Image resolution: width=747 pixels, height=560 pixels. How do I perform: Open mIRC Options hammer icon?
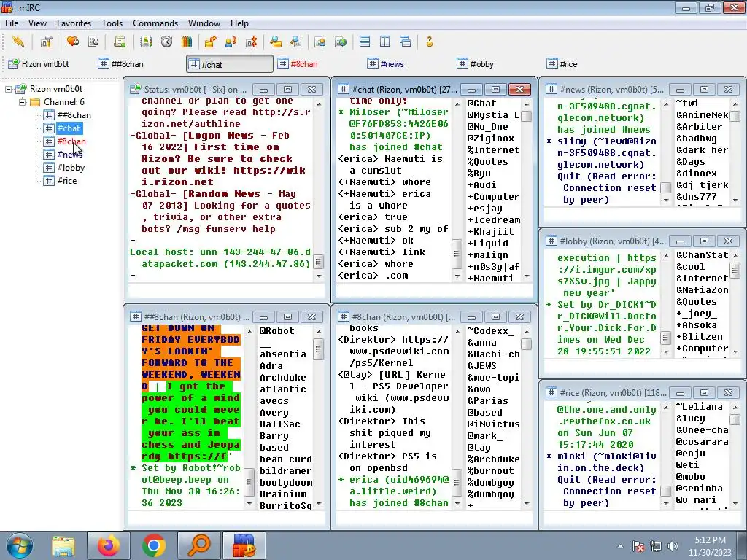[46, 42]
